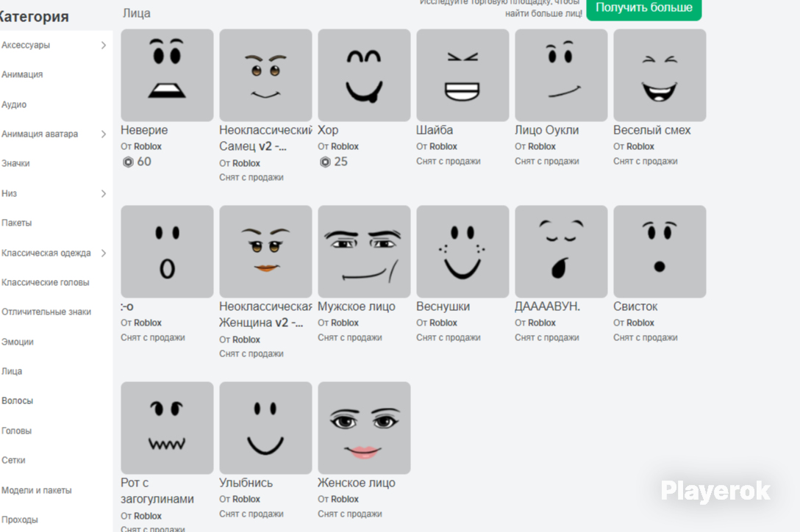Click the Анимация аватара category label
Screen dimensions: 800x532
39,134
